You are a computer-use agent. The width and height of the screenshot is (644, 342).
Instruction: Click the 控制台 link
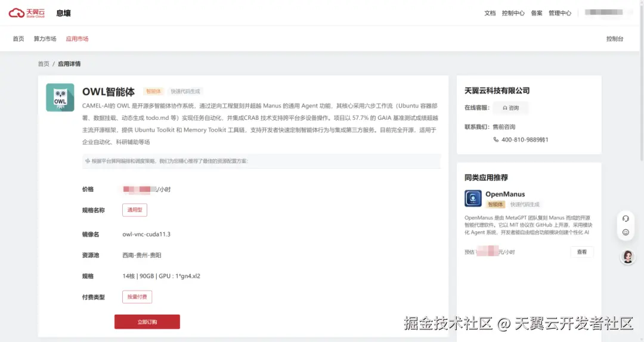[x=615, y=39]
